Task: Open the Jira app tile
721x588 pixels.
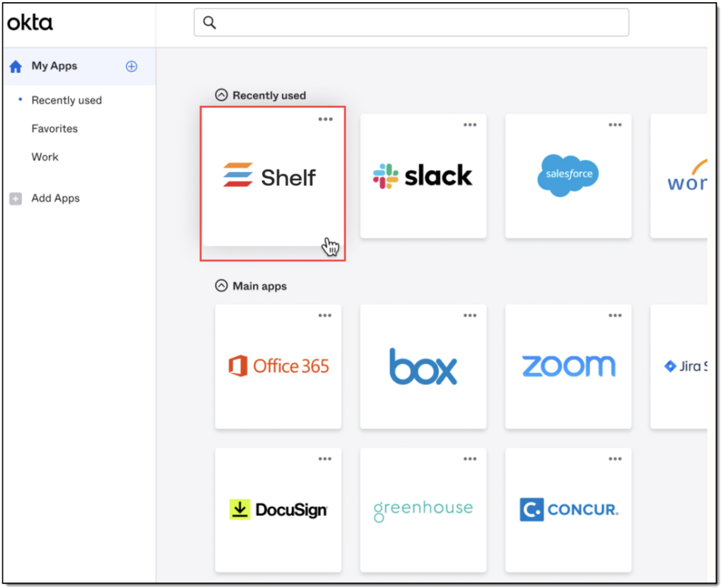Action: coord(679,367)
